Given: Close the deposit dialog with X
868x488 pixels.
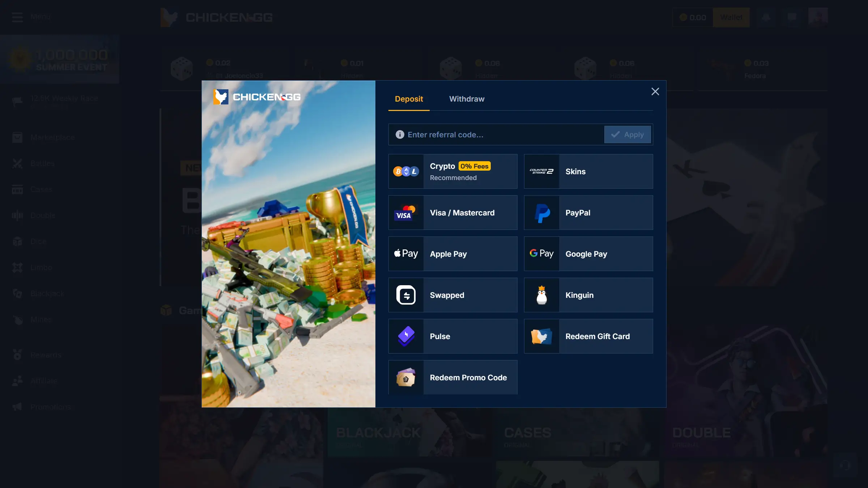Looking at the screenshot, I should [x=655, y=92].
